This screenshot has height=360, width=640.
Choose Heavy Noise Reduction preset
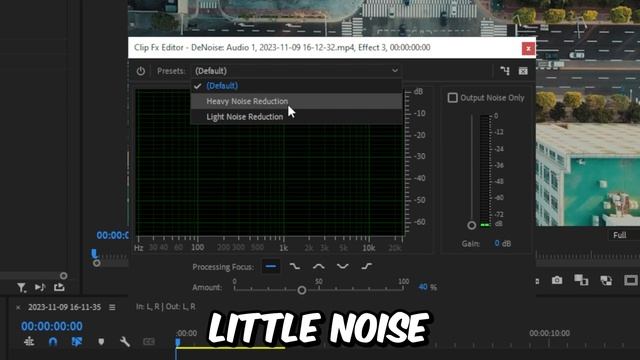297,101
